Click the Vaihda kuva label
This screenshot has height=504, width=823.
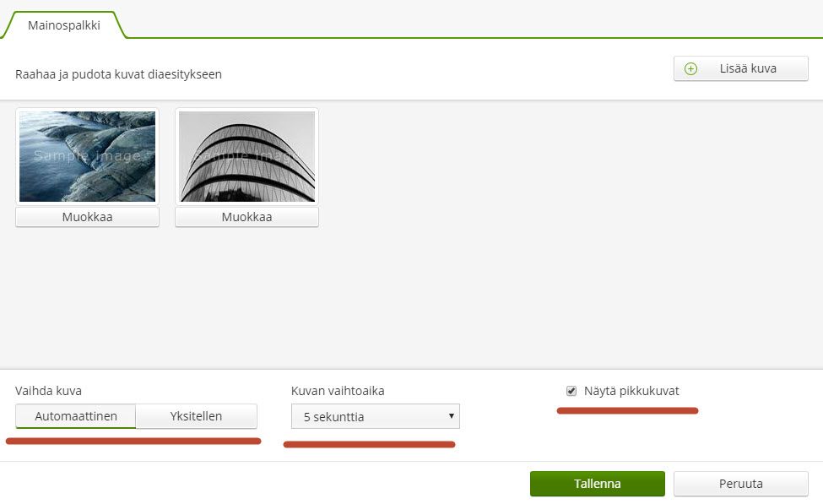tap(48, 391)
